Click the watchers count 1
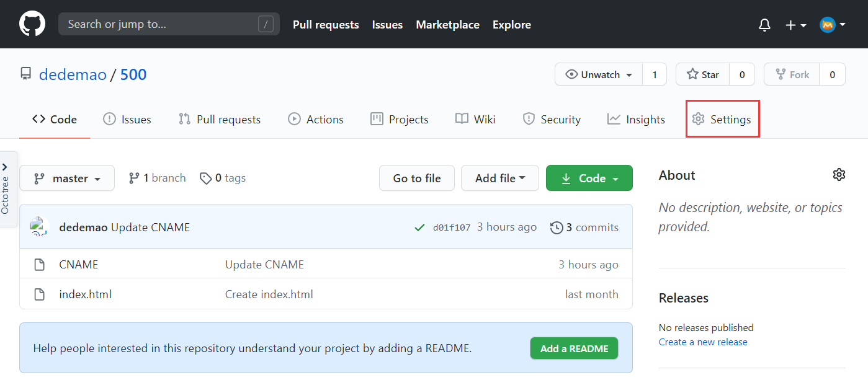The width and height of the screenshot is (868, 380). tap(655, 74)
